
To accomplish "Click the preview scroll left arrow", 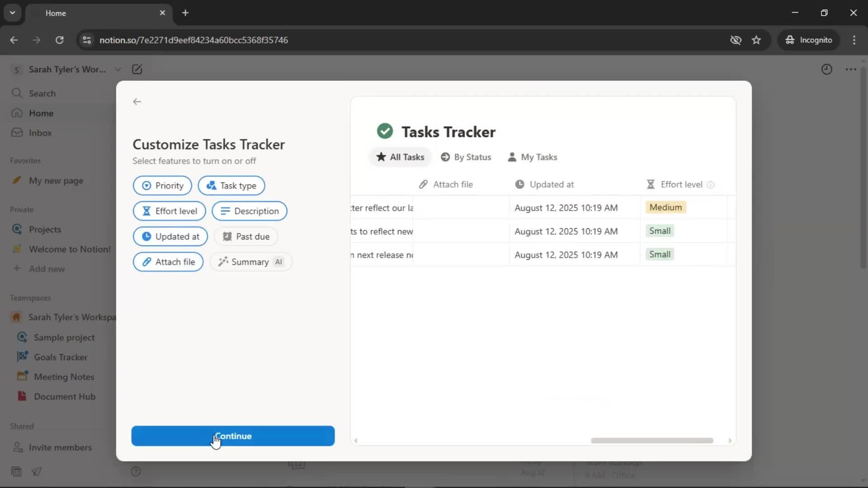I will (356, 441).
